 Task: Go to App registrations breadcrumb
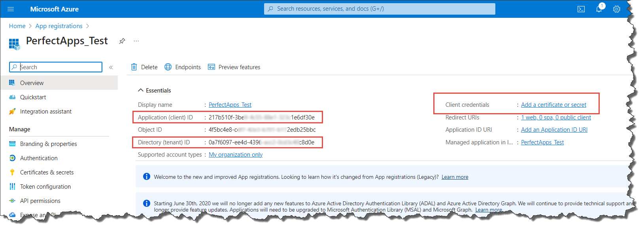click(59, 26)
